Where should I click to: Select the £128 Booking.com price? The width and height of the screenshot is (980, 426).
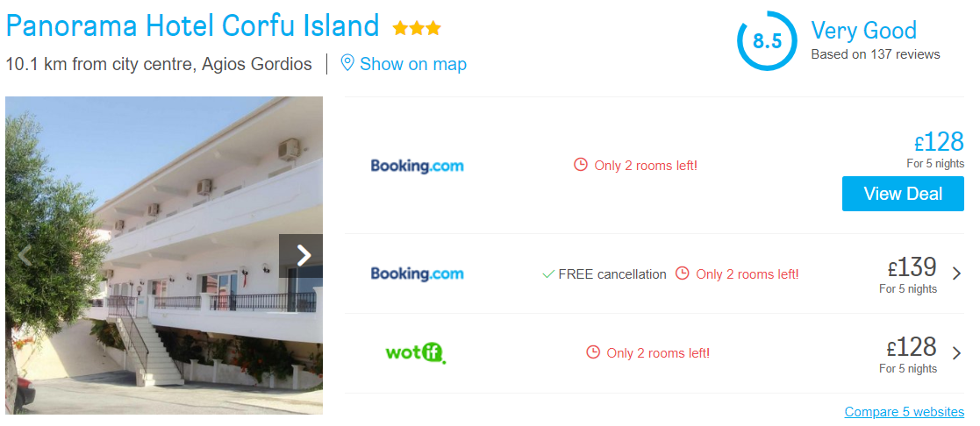[939, 142]
